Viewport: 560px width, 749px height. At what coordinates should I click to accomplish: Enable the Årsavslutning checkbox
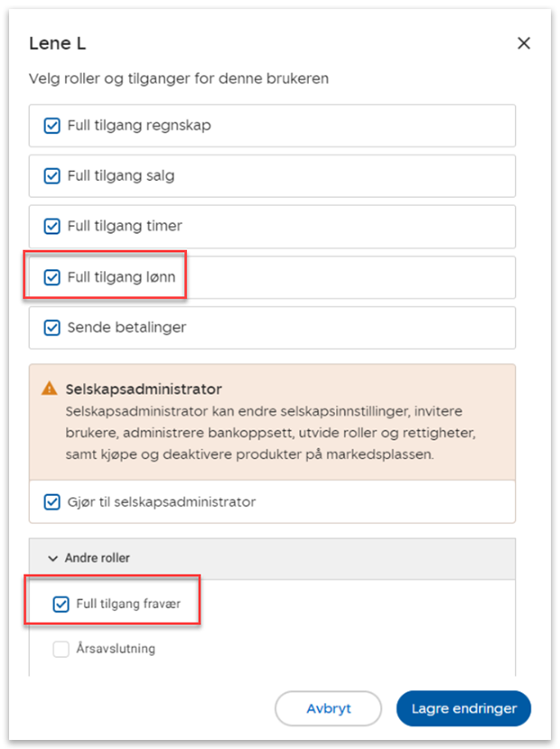[61, 650]
